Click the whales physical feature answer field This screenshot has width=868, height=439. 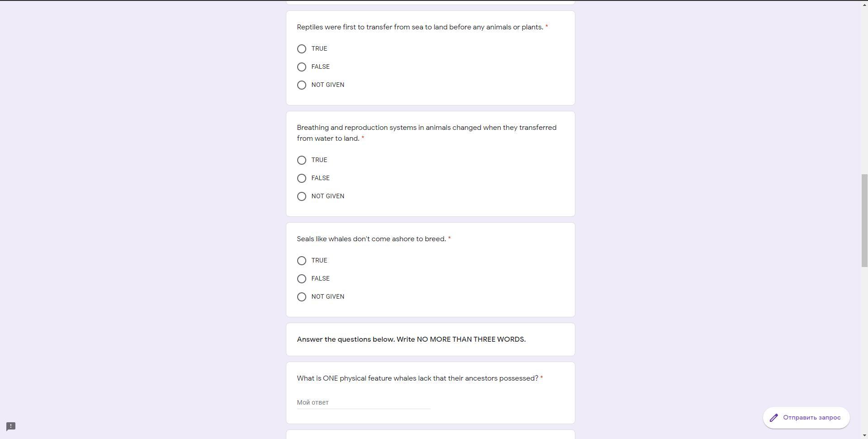pos(364,402)
